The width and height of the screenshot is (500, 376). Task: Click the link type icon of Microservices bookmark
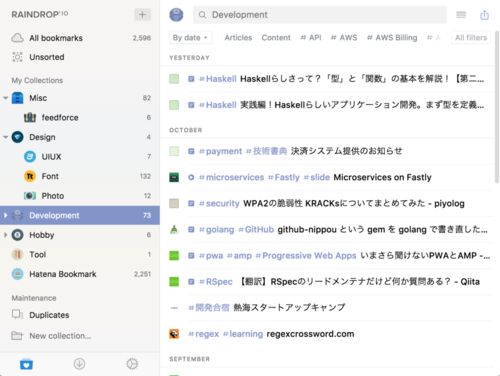tap(191, 177)
